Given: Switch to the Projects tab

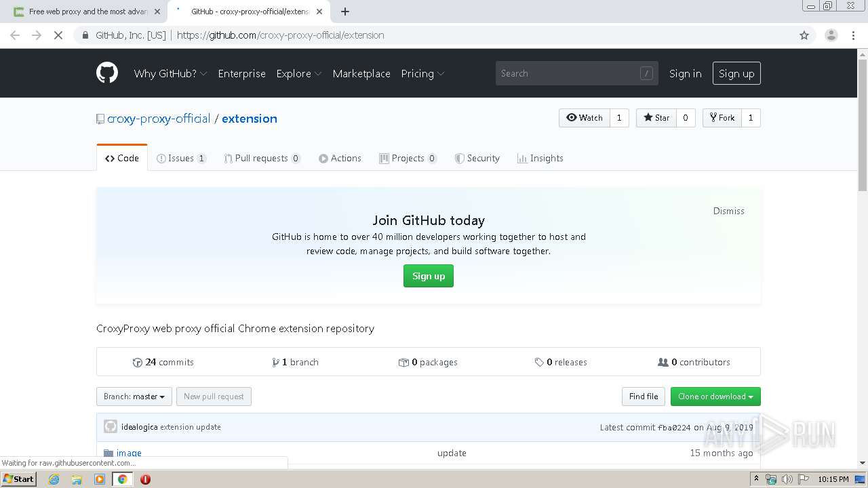Looking at the screenshot, I should coord(408,158).
